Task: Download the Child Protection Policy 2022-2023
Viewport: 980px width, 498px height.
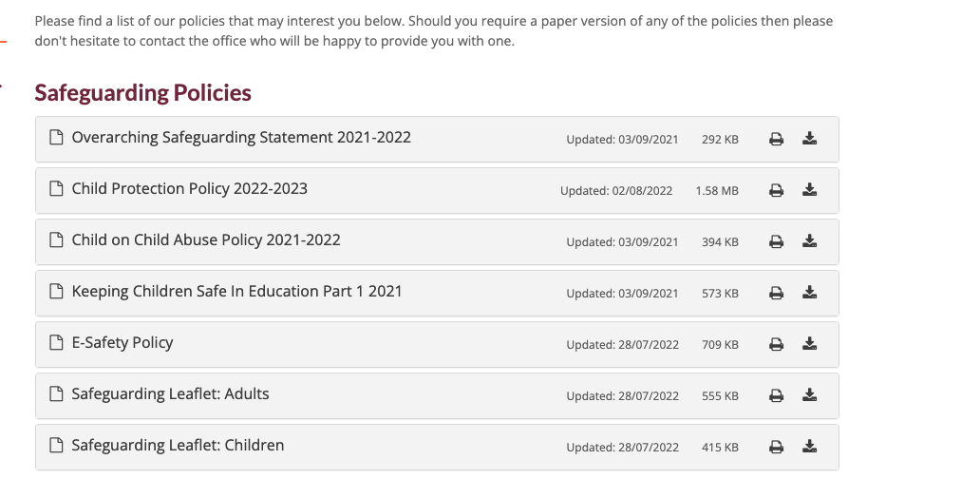Action: point(809,189)
